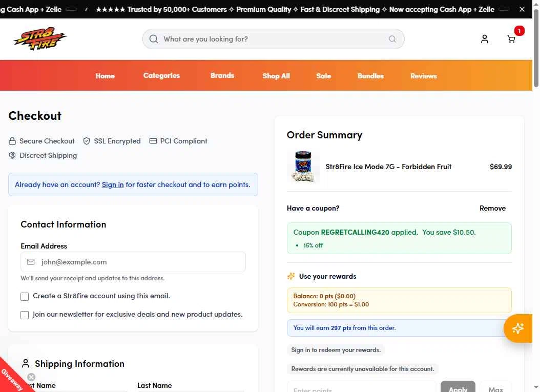Open Categories in navigation bar

161,75
